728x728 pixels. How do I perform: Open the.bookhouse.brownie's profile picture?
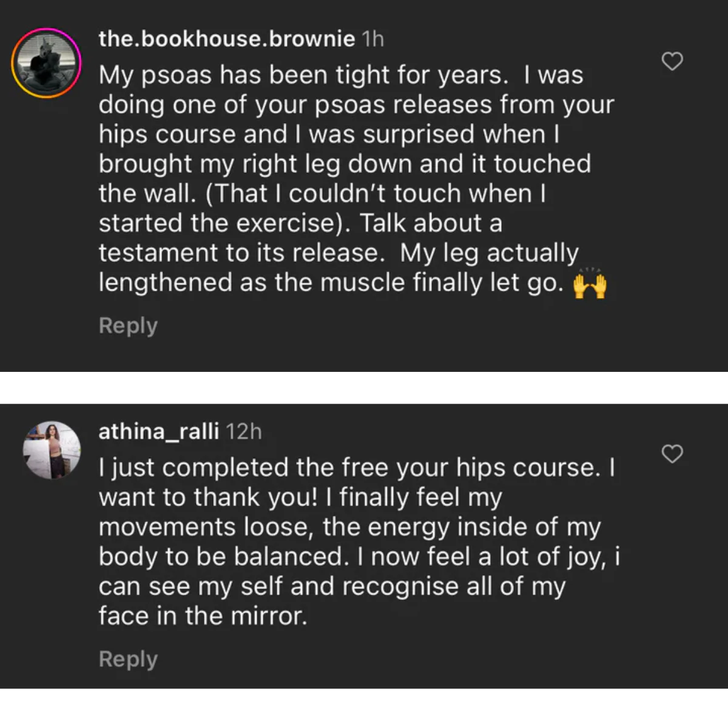tap(46, 62)
